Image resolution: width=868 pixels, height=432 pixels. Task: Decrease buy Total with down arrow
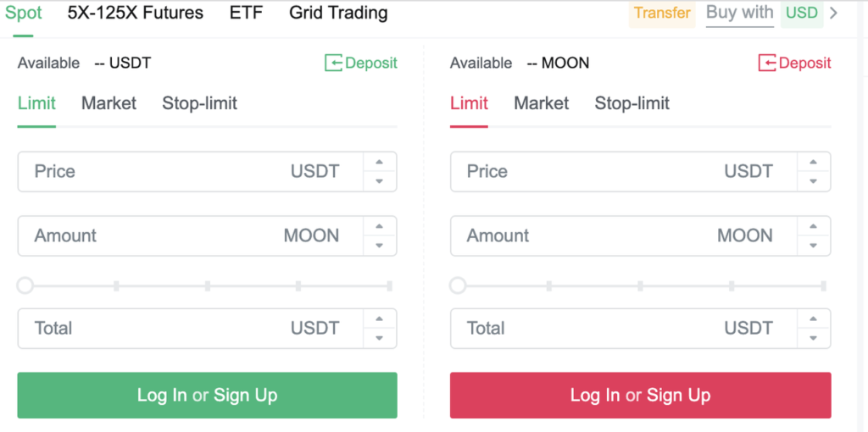coord(379,337)
